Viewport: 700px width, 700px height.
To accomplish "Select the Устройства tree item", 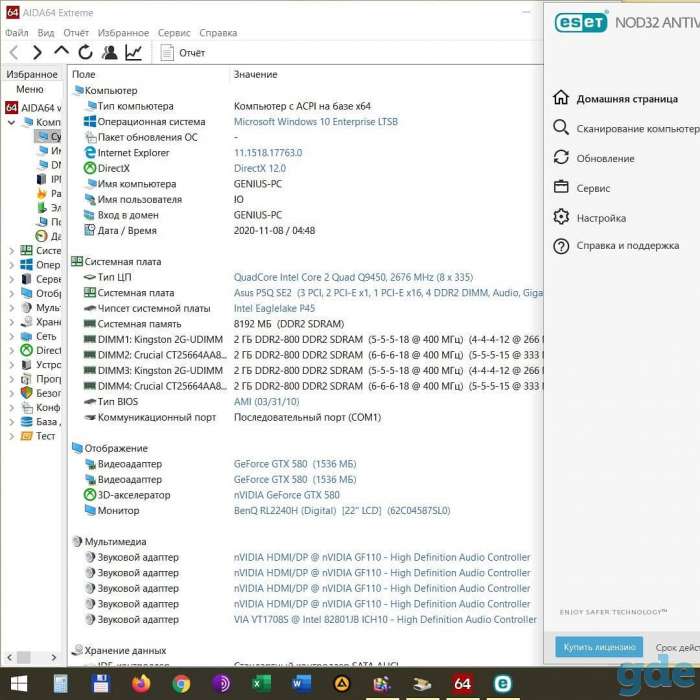I will [x=41, y=365].
